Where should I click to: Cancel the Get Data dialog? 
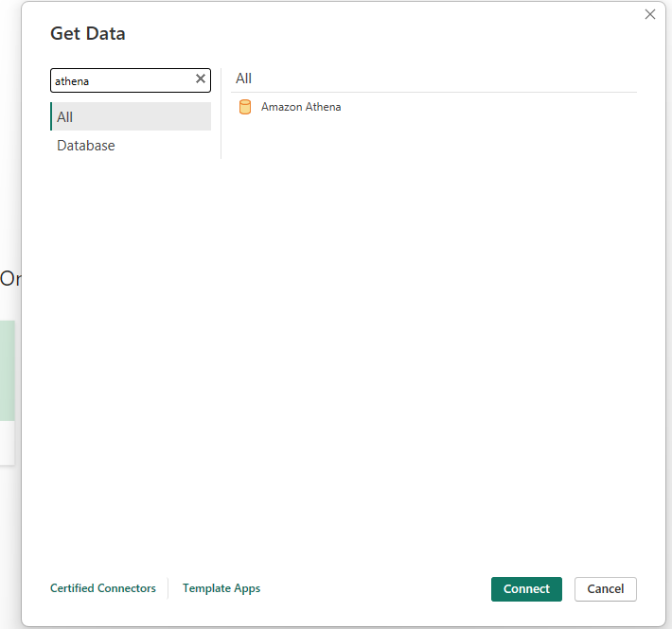[605, 589]
